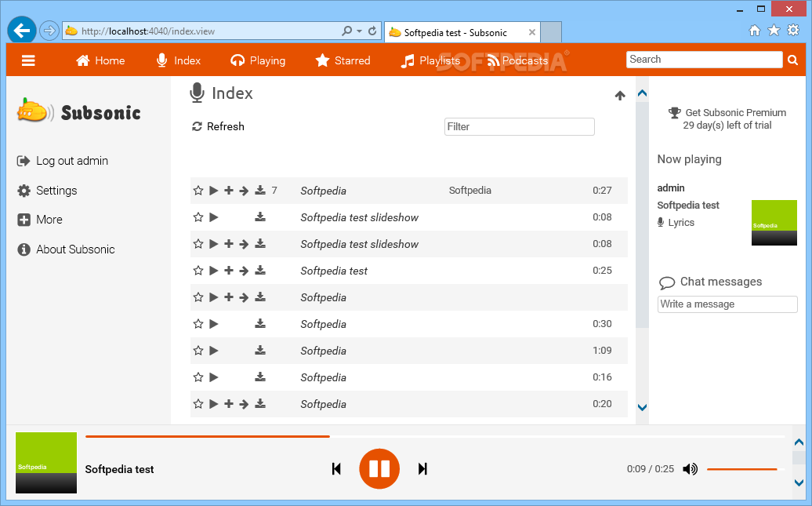This screenshot has height=506, width=812.
Task: Open About Subsonic
Action: tap(66, 249)
